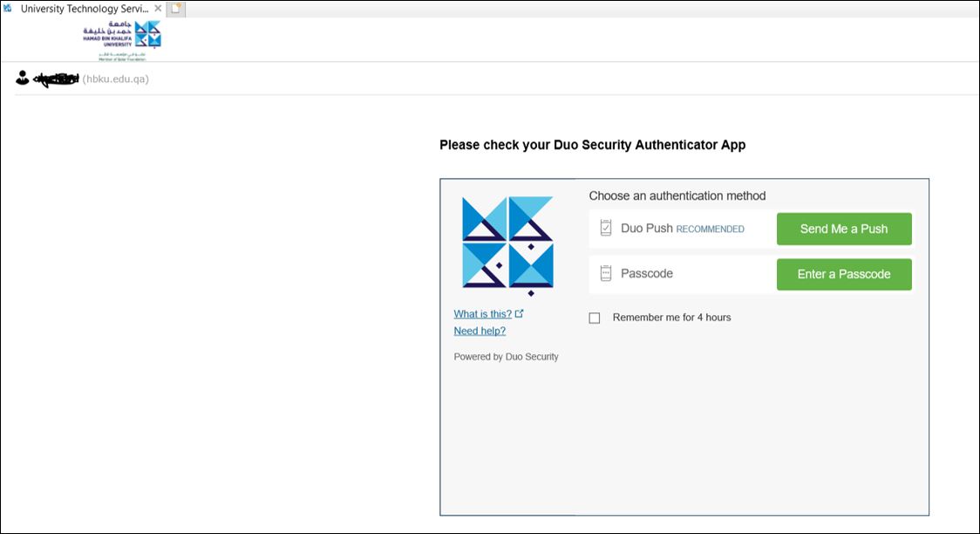Select the University Technology Services tab
Image resolution: width=980 pixels, height=534 pixels.
[85, 9]
